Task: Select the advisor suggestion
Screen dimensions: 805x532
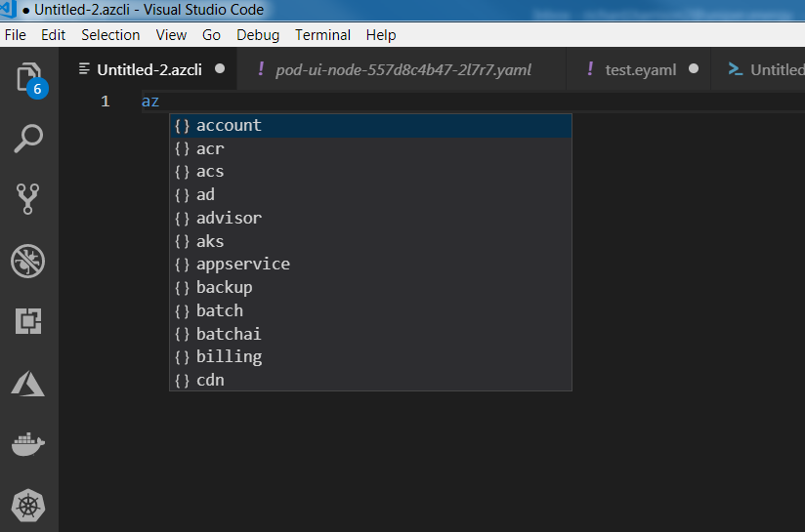Action: point(370,218)
